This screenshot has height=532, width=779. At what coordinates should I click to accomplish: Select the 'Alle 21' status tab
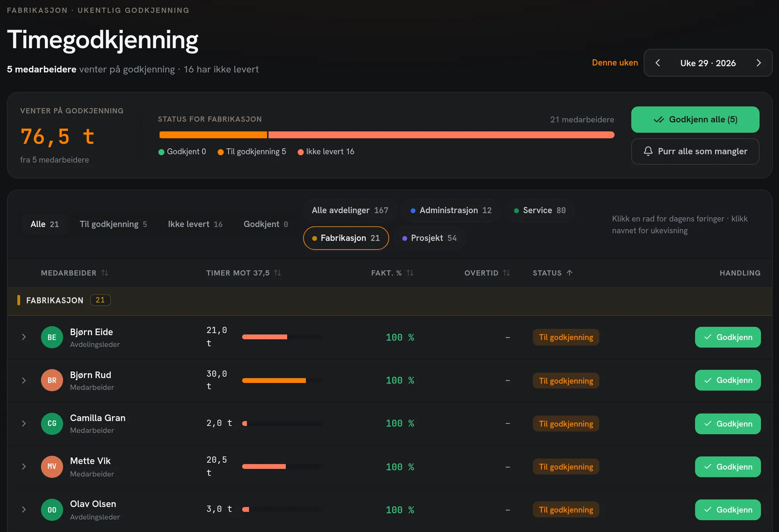click(44, 224)
